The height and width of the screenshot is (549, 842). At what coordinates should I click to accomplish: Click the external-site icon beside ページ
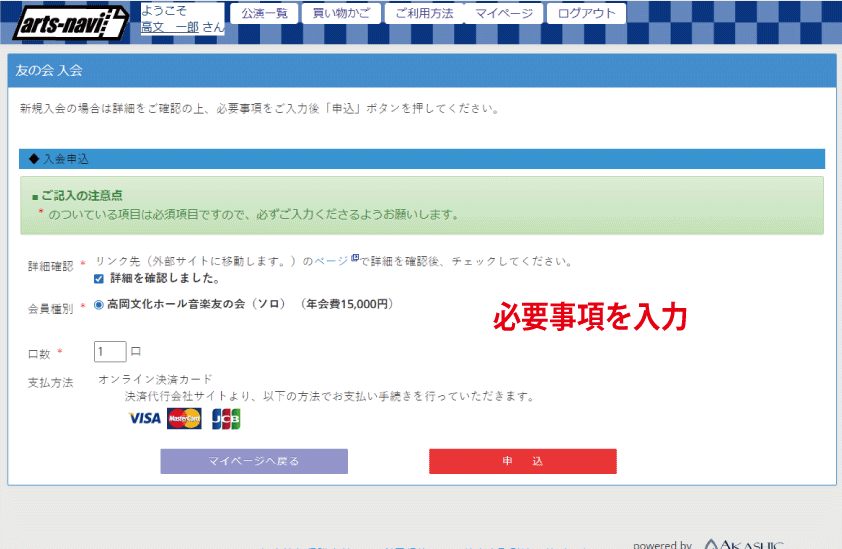pos(354,258)
